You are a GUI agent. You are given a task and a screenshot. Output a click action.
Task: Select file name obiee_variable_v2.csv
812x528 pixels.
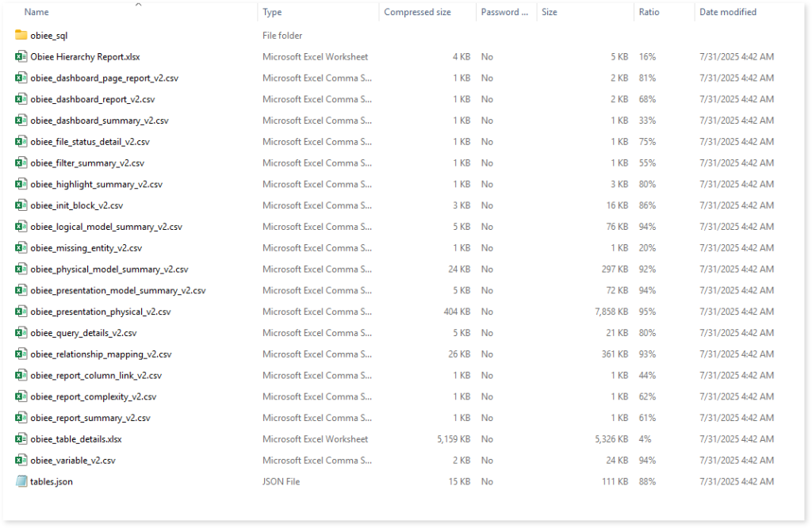coord(73,460)
